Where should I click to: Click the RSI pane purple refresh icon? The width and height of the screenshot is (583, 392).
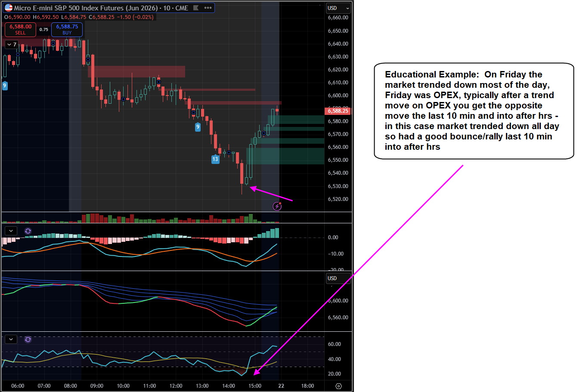pos(28,340)
